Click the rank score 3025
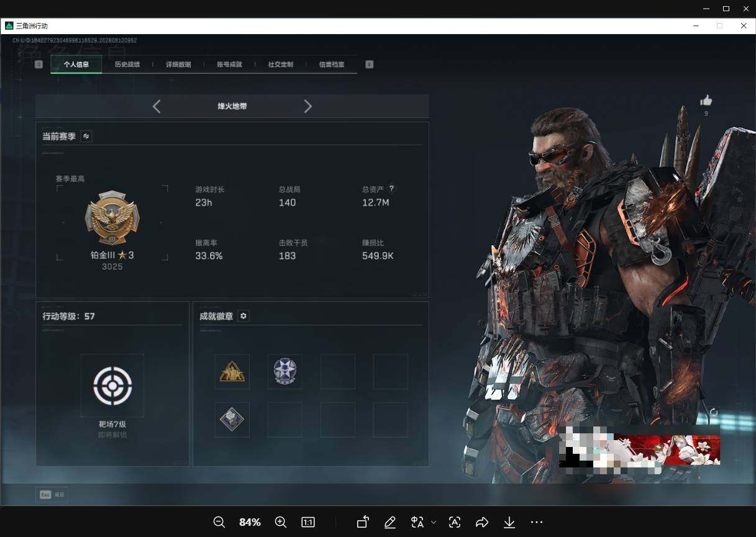The image size is (756, 537). 112,267
